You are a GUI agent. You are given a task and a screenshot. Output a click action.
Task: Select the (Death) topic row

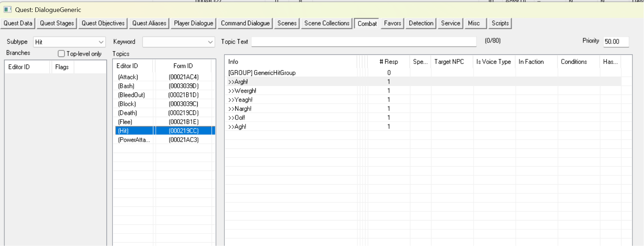click(x=128, y=113)
